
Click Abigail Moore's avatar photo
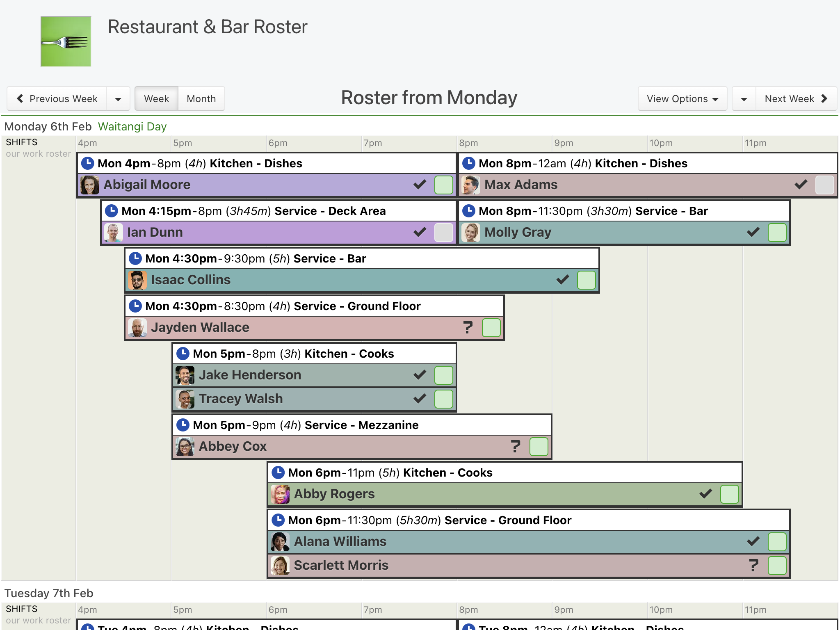point(90,185)
